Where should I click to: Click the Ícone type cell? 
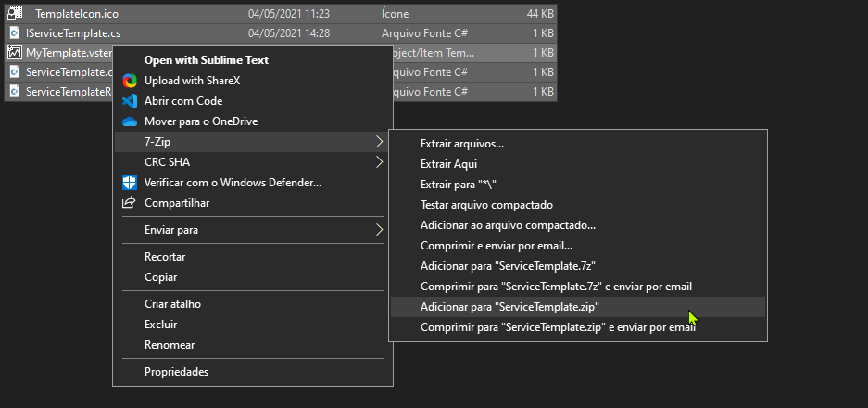396,14
